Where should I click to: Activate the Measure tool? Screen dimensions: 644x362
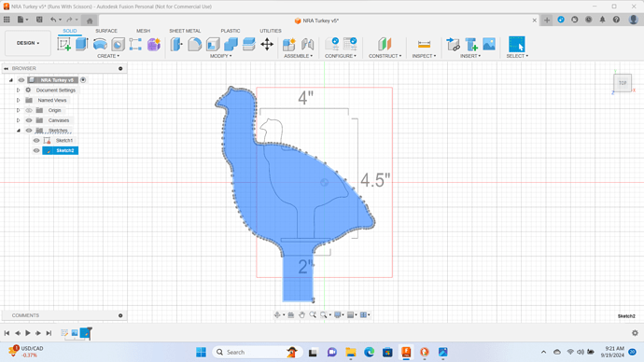[x=424, y=44]
